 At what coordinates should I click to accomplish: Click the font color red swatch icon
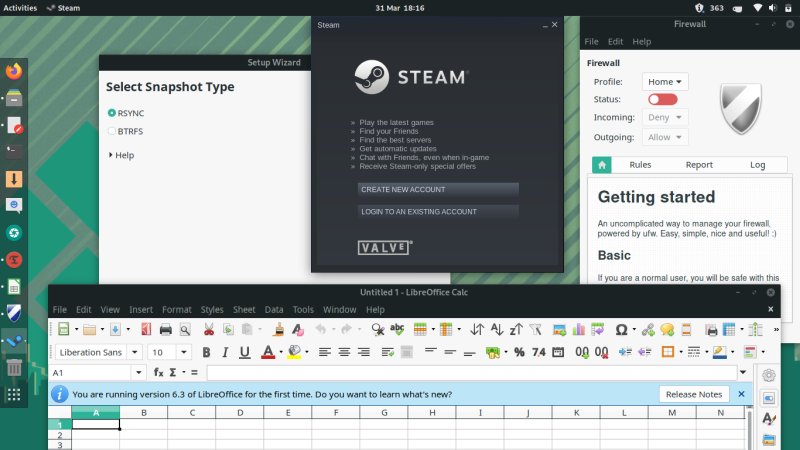(x=267, y=352)
